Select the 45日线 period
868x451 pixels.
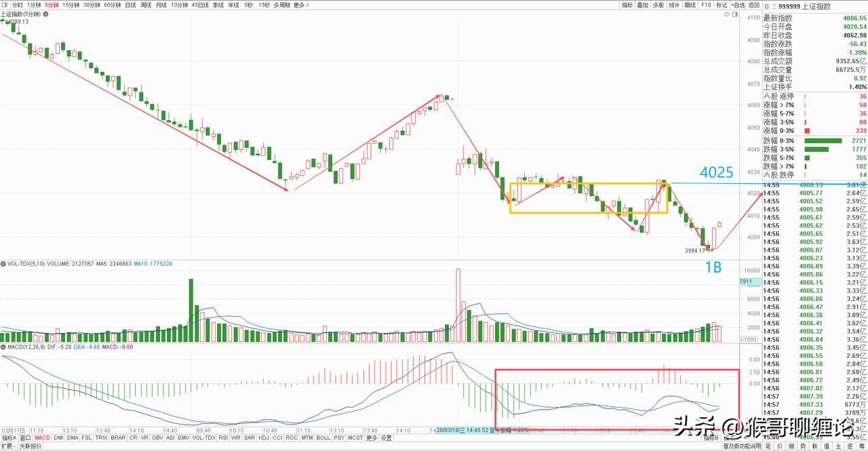200,5
